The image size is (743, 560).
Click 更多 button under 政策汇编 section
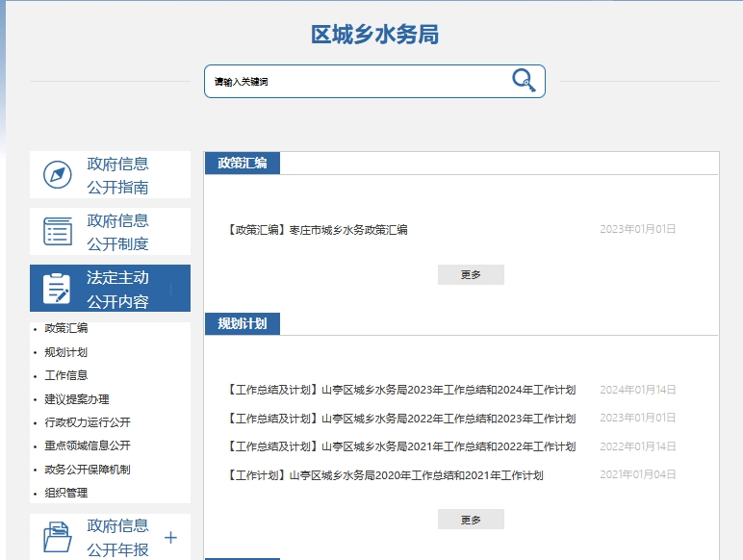pyautogui.click(x=471, y=275)
